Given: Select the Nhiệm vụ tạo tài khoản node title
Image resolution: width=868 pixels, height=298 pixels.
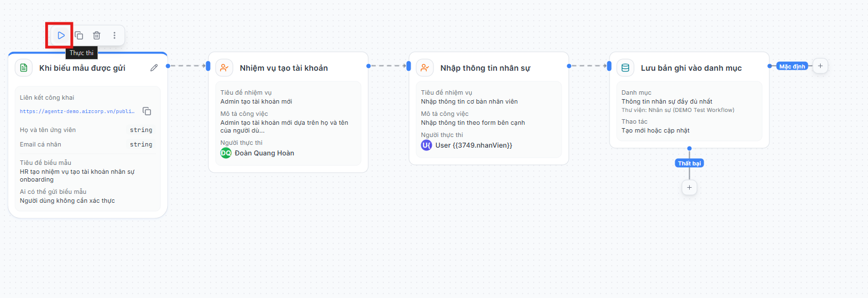Looking at the screenshot, I should point(284,68).
